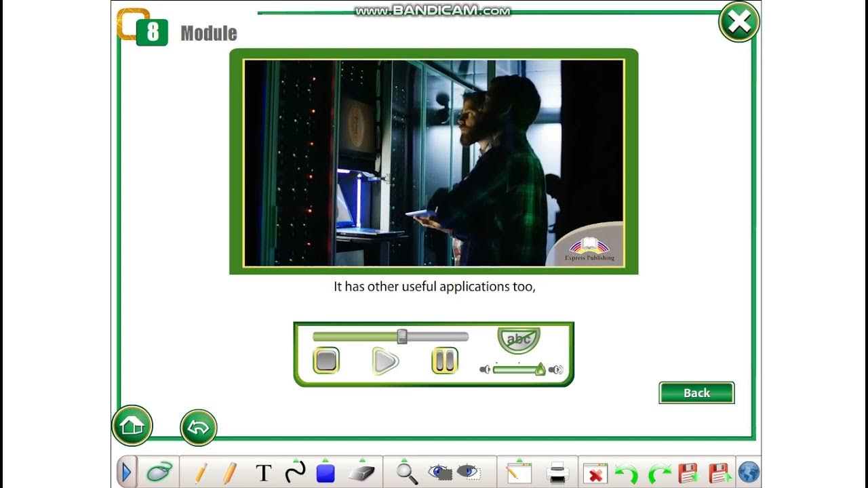Open the notes window tool
This screenshot has height=488, width=868.
click(x=519, y=472)
